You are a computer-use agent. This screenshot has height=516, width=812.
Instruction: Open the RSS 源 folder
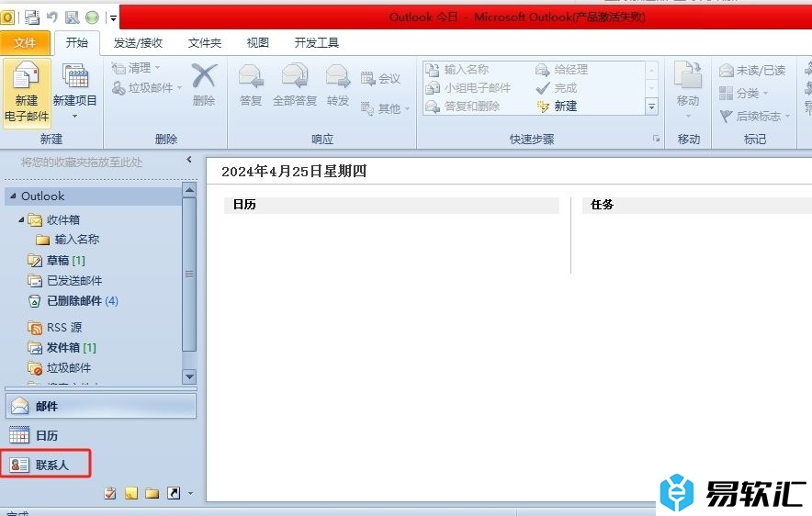[64, 328]
